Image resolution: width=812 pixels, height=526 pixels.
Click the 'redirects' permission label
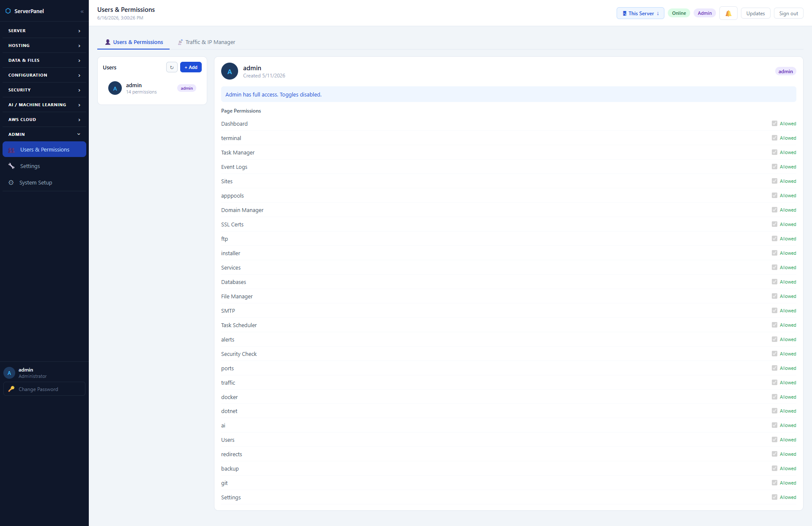pyautogui.click(x=232, y=454)
